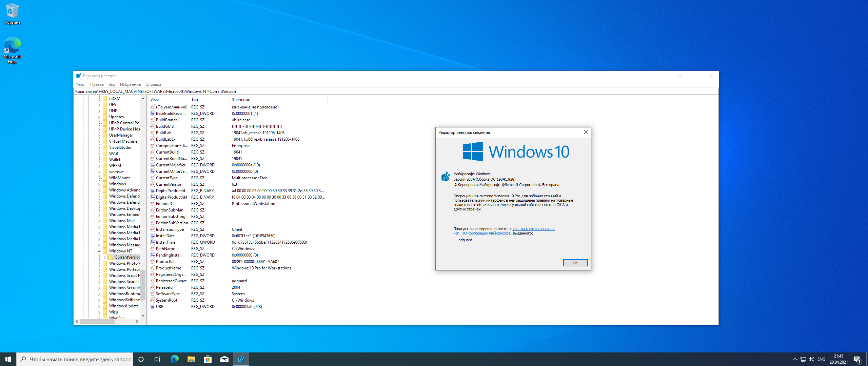The width and height of the screenshot is (868, 366).
Task: Expand the CurrentVersion tree node
Action: [105, 258]
